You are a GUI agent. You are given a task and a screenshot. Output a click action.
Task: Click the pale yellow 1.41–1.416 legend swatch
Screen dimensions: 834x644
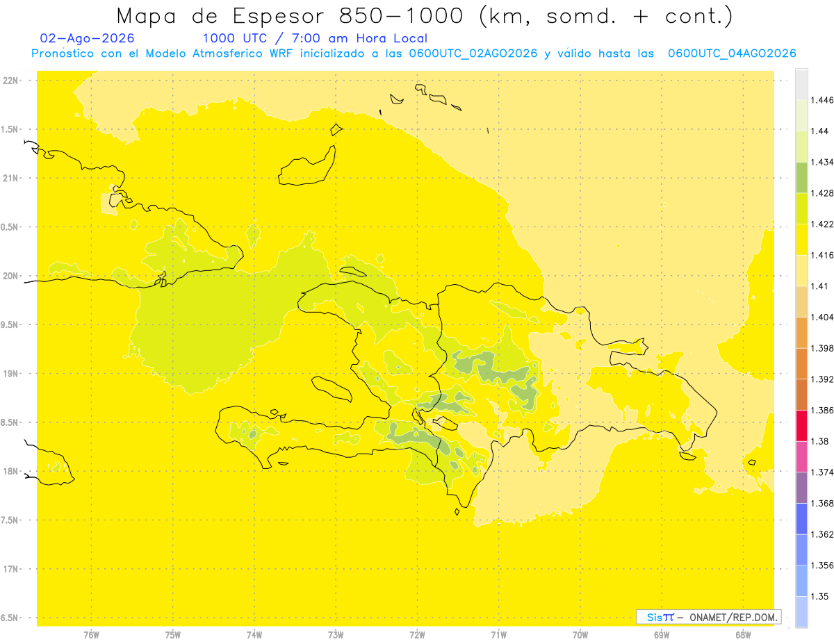point(801,270)
